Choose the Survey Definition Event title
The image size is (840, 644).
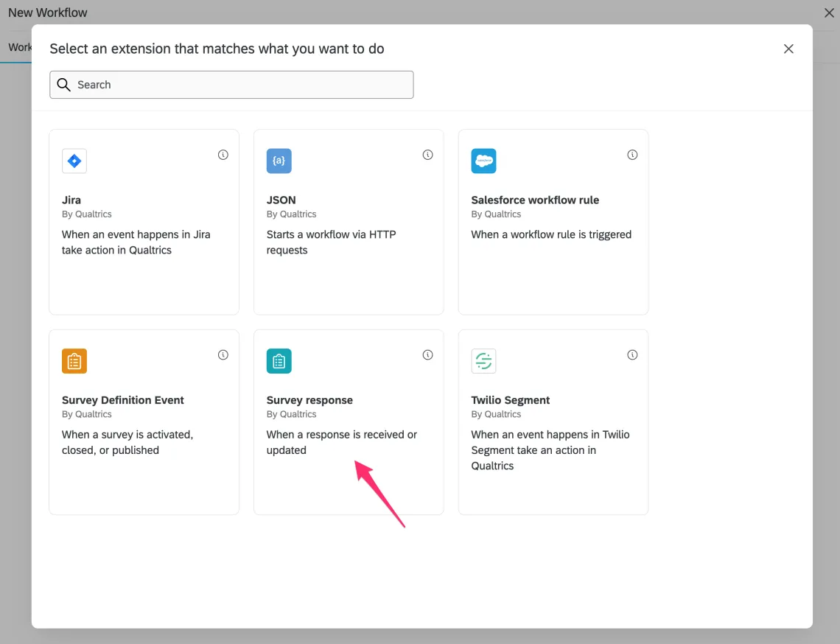[122, 400]
